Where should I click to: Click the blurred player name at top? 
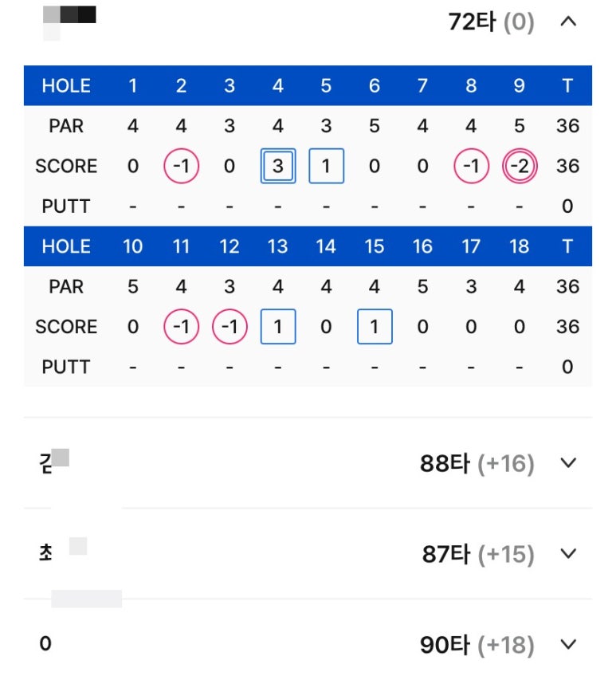[x=69, y=22]
